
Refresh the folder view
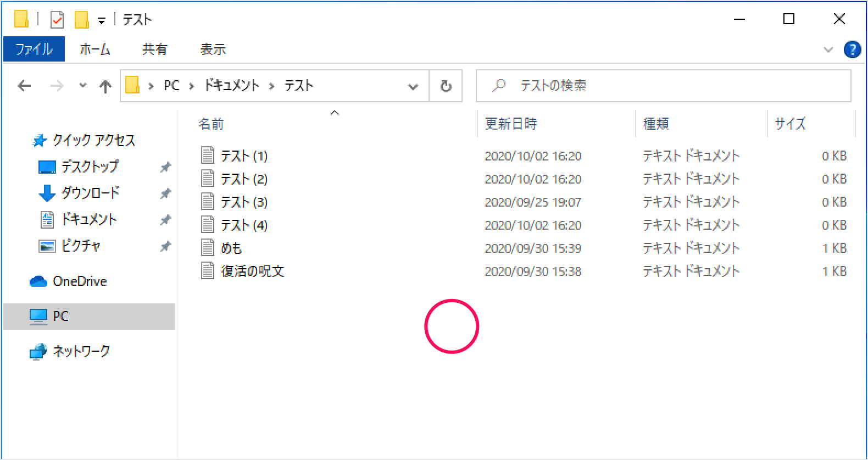[446, 86]
